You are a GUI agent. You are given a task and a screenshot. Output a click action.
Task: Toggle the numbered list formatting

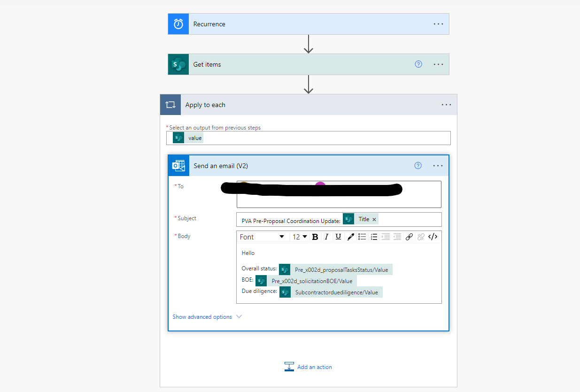pos(374,237)
